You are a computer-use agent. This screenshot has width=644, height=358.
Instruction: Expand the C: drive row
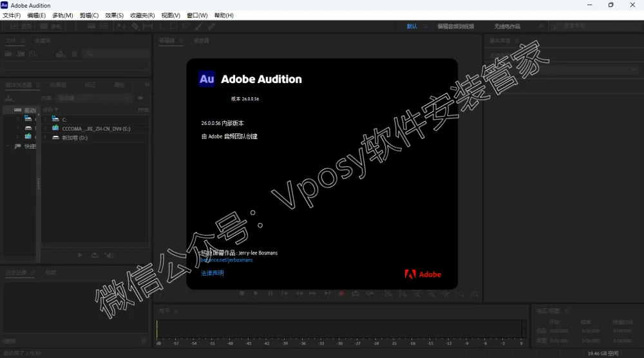[x=45, y=120]
